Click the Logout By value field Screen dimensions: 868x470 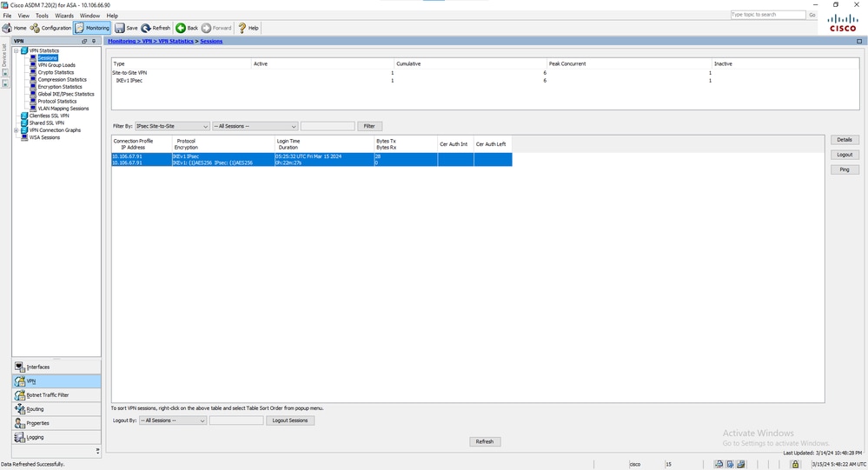(x=236, y=420)
